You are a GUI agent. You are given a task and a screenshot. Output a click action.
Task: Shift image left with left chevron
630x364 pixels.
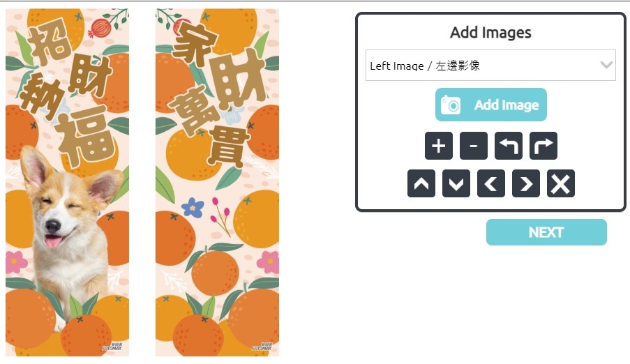[x=491, y=183]
